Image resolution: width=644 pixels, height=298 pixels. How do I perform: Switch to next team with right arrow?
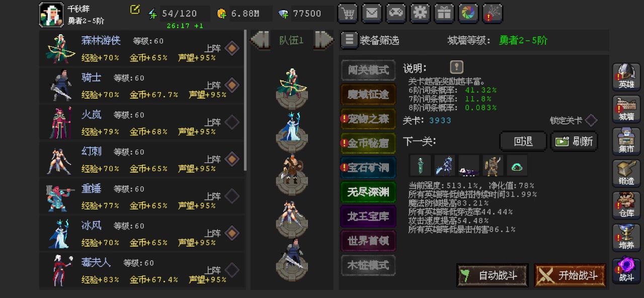pyautogui.click(x=324, y=40)
